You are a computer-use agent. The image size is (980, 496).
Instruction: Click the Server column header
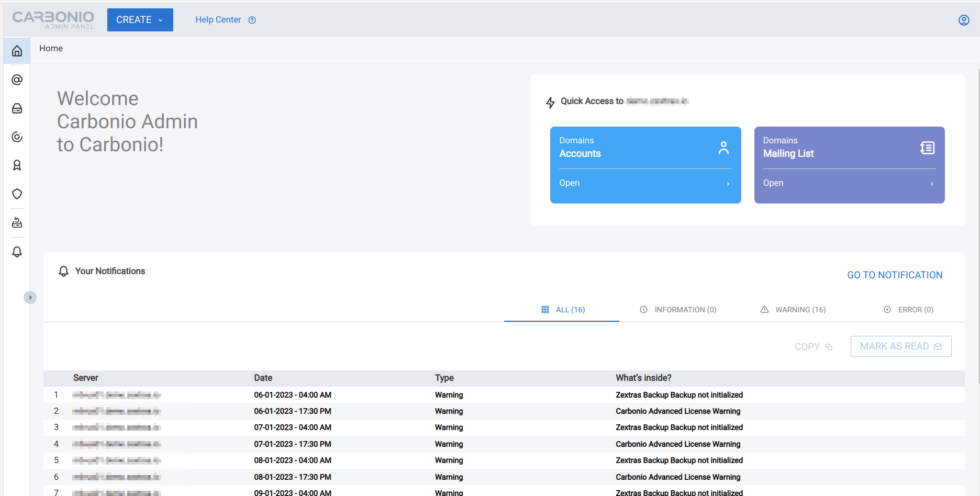(86, 378)
